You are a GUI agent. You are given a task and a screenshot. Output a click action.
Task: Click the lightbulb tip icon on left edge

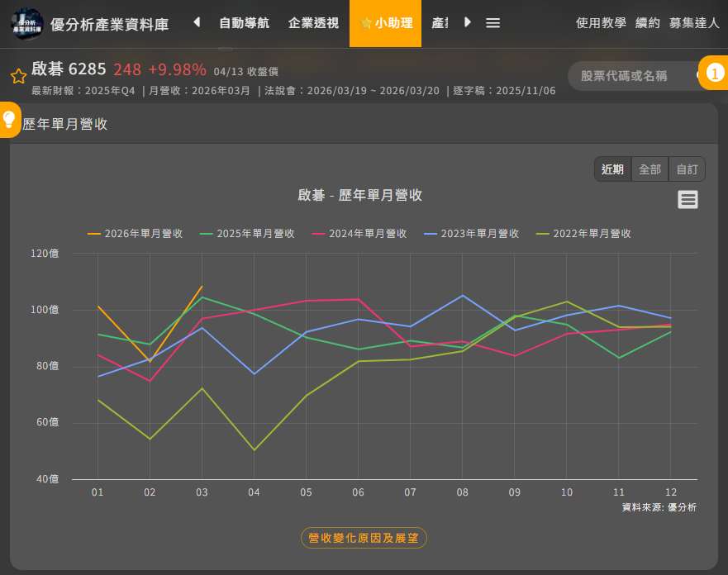click(10, 120)
